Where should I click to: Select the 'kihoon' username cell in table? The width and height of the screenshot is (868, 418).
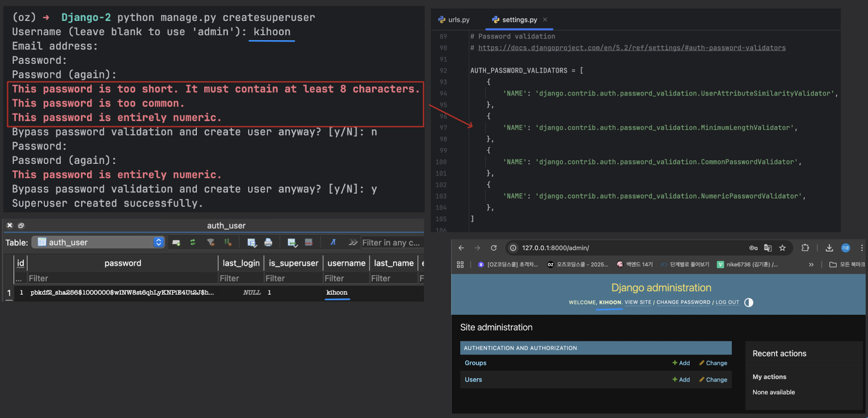[x=346, y=293]
